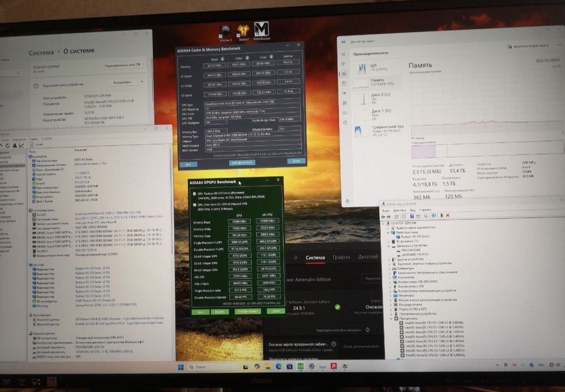Click Копировать button in system settings
Image resolution: width=565 pixels, height=392 pixels.
[123, 82]
